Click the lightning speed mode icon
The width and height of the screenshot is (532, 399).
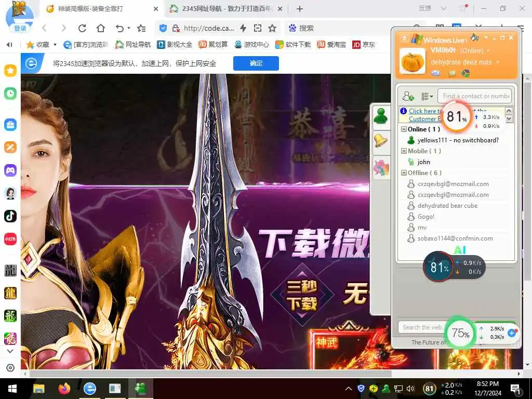[243, 28]
